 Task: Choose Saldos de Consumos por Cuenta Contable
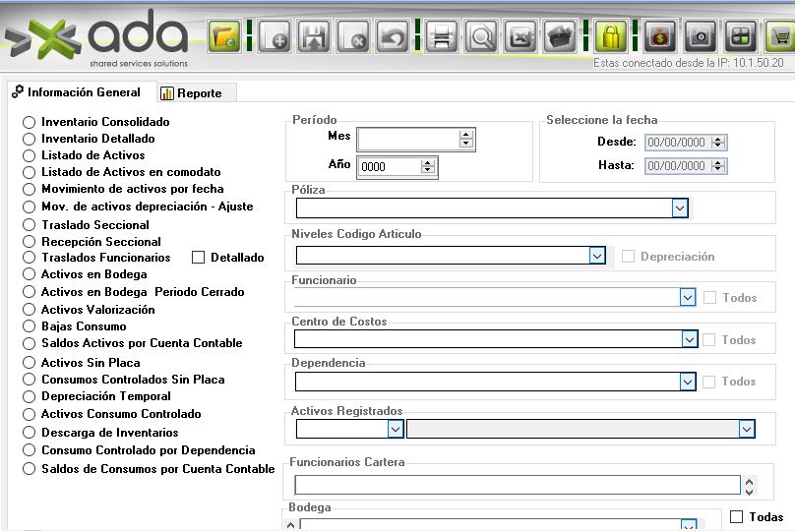pos(29,469)
